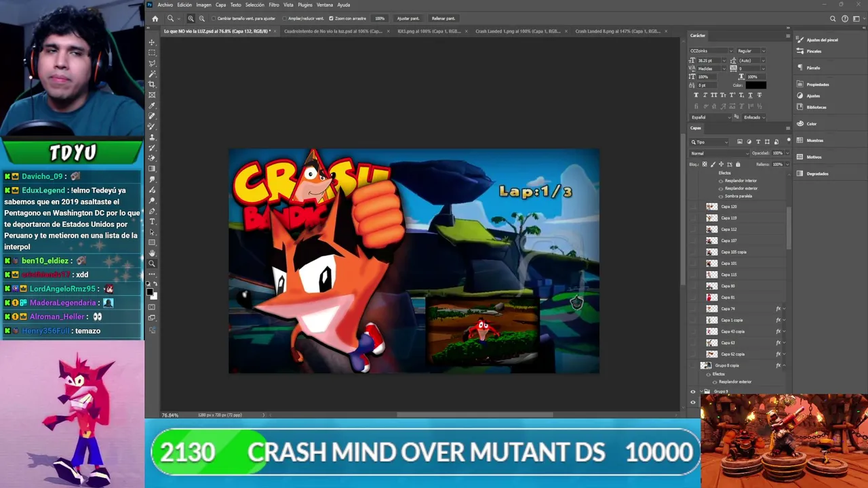This screenshot has width=868, height=488.
Task: Switch to the Kit3.png document tab
Action: pos(429,31)
